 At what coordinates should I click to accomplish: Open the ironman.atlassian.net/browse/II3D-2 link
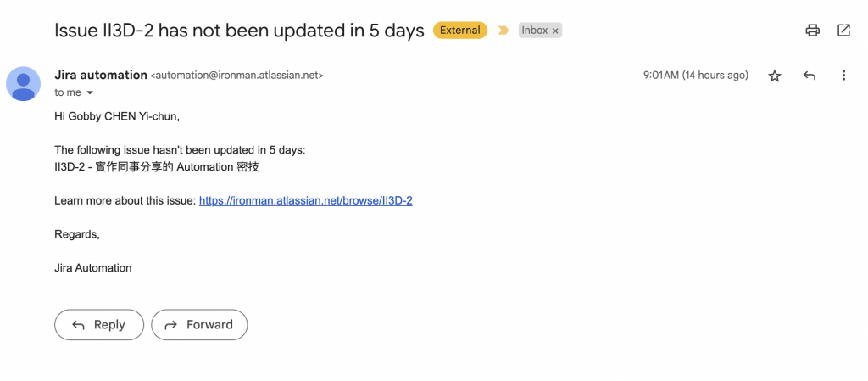point(305,201)
